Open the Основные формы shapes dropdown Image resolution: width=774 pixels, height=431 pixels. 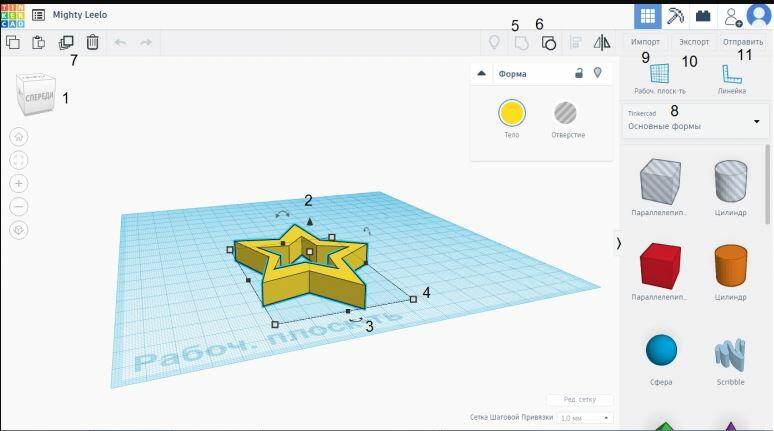[695, 120]
